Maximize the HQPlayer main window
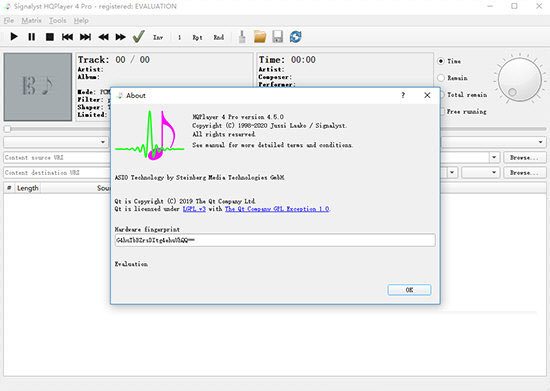550x391 pixels. click(x=514, y=6)
